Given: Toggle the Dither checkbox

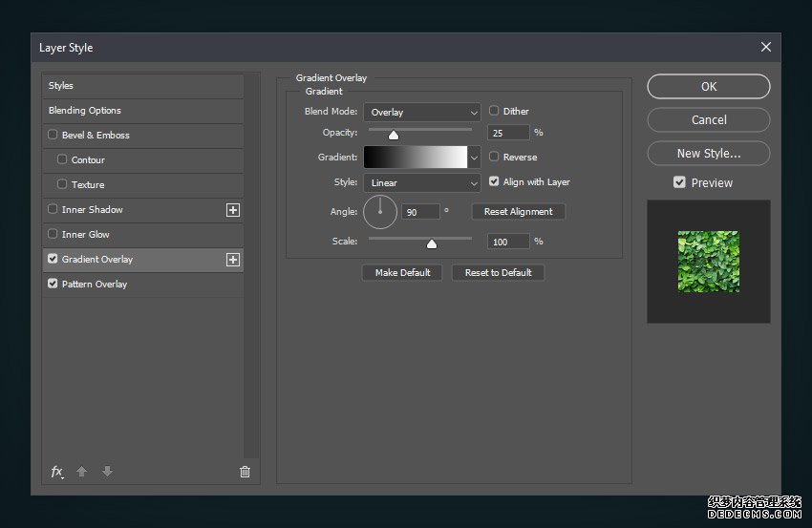Looking at the screenshot, I should click(494, 111).
